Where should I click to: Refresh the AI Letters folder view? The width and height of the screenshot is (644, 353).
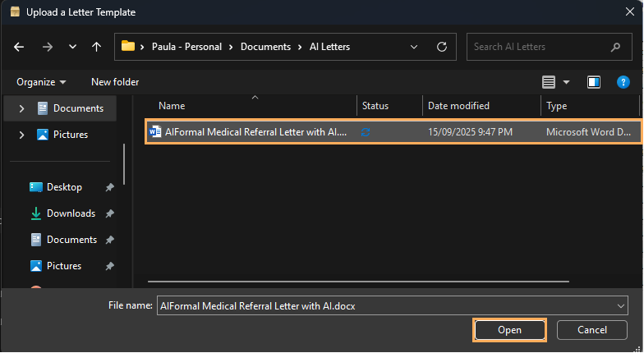(x=442, y=47)
